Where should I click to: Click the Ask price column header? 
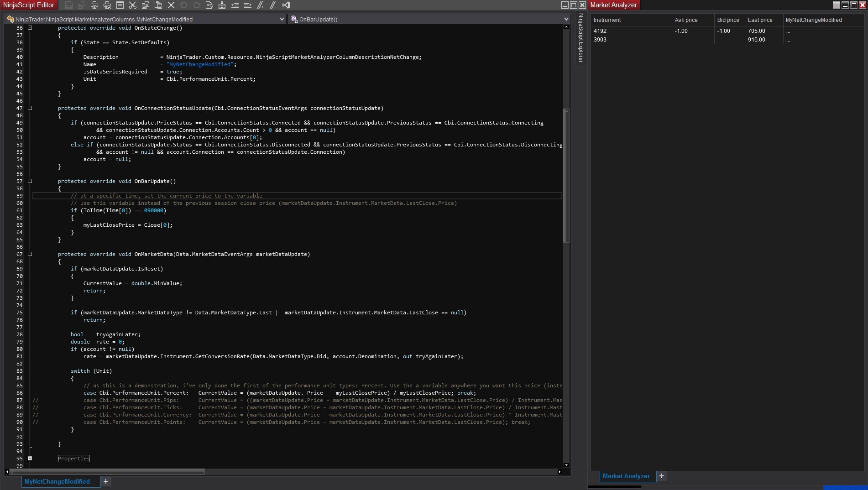[x=693, y=20]
